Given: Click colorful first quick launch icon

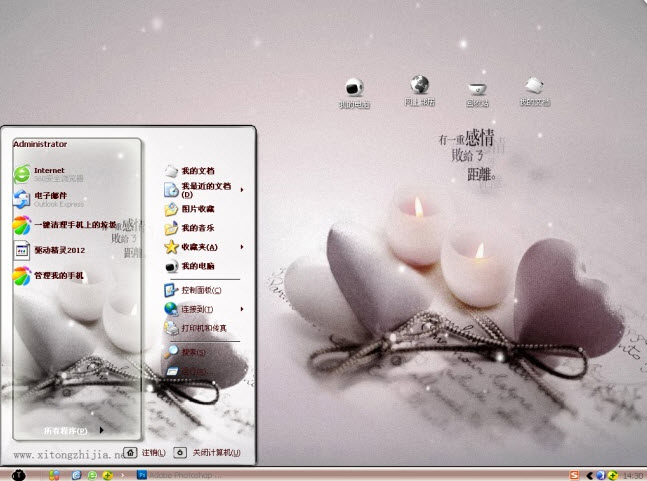Looking at the screenshot, I should [54, 475].
